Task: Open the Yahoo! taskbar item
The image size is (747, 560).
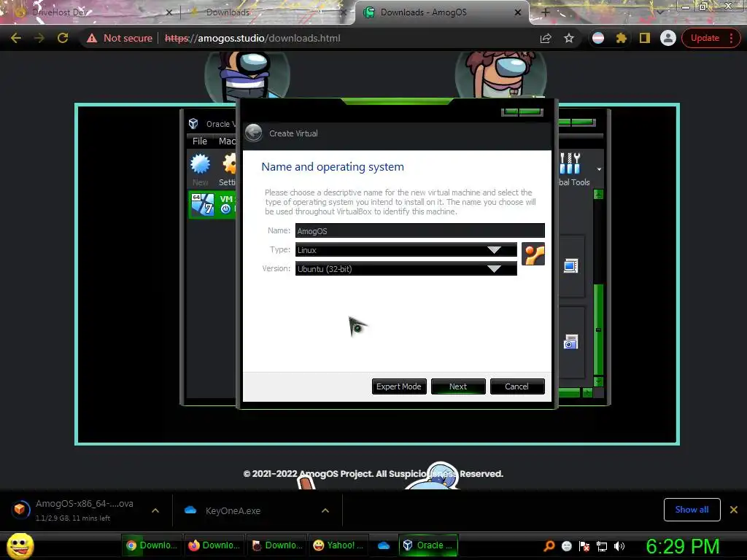Action: point(338,545)
